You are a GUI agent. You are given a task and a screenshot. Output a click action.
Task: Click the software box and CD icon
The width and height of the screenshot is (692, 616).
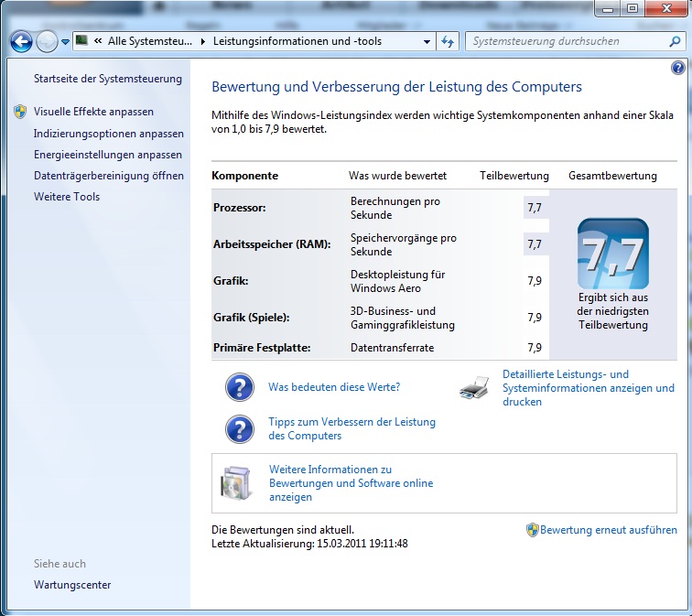tap(236, 483)
